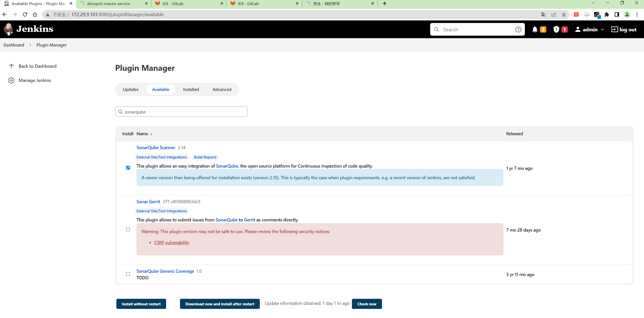
Task: Switch to the Installed tab
Action: (x=191, y=89)
